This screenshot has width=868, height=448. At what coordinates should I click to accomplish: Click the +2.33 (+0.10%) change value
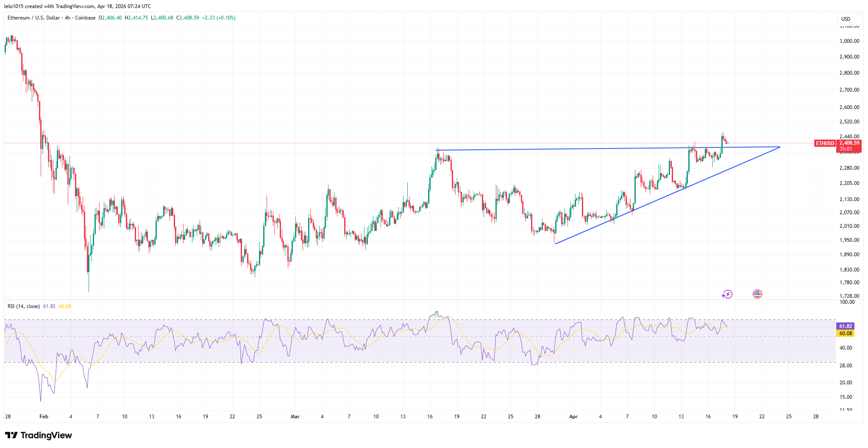(x=219, y=18)
